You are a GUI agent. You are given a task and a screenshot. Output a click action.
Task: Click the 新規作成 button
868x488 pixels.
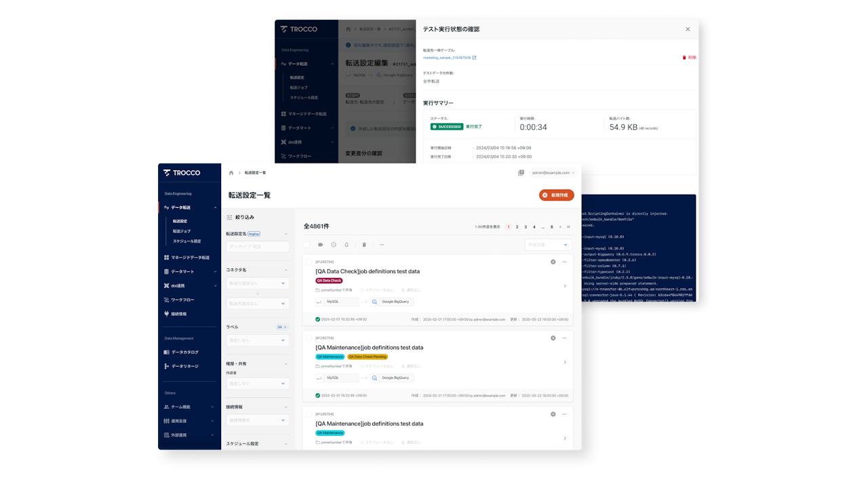tap(556, 195)
